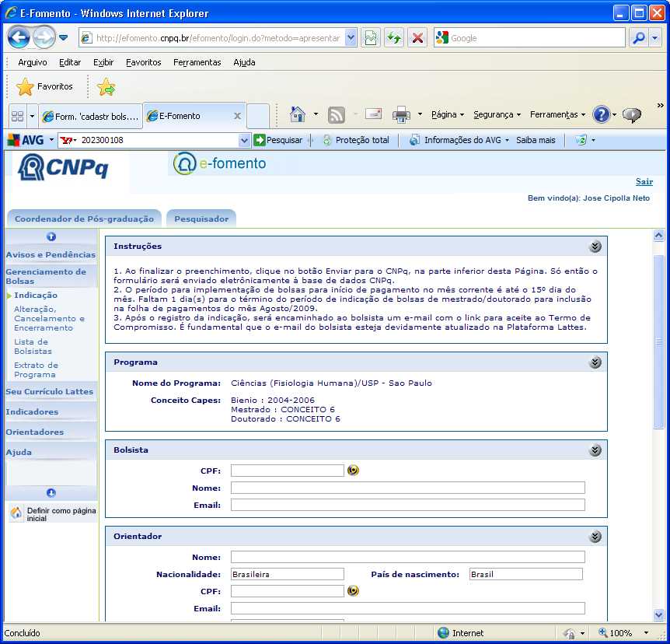Click the RSS feeds icon
The image size is (670, 644).
pyautogui.click(x=337, y=115)
